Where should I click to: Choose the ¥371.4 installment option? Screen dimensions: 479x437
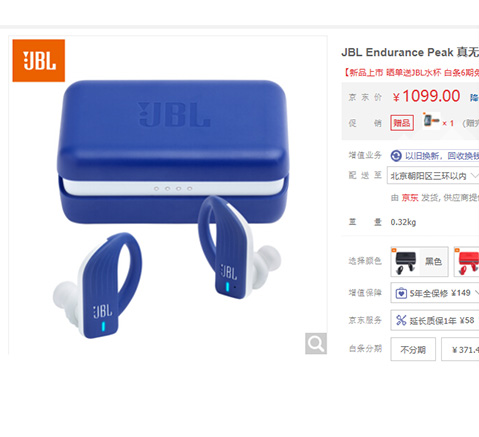click(x=460, y=349)
